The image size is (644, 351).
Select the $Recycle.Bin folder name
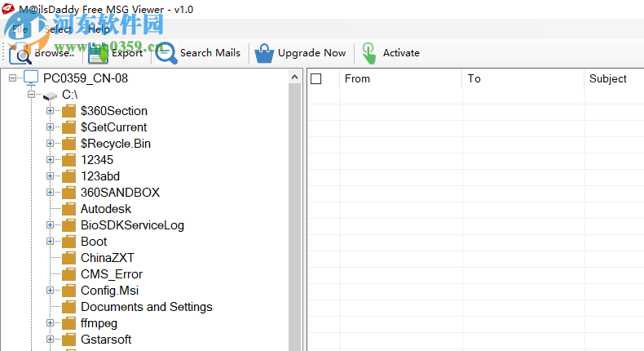point(116,144)
